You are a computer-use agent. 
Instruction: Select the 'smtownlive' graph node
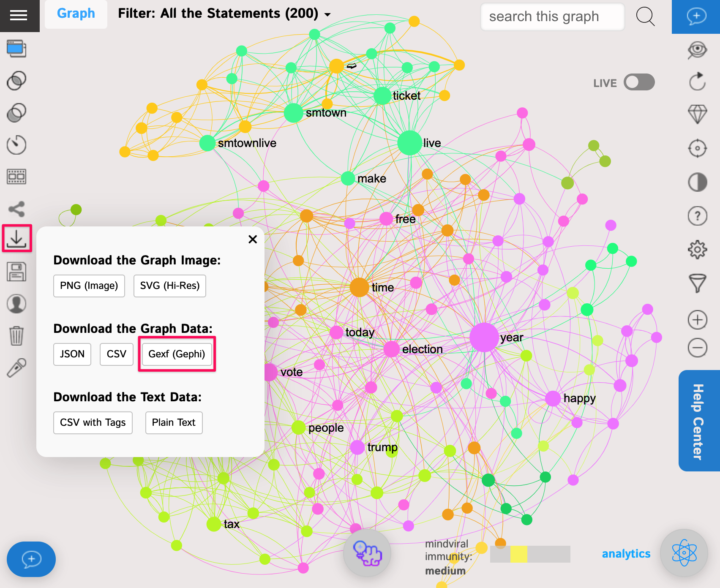[x=207, y=143]
